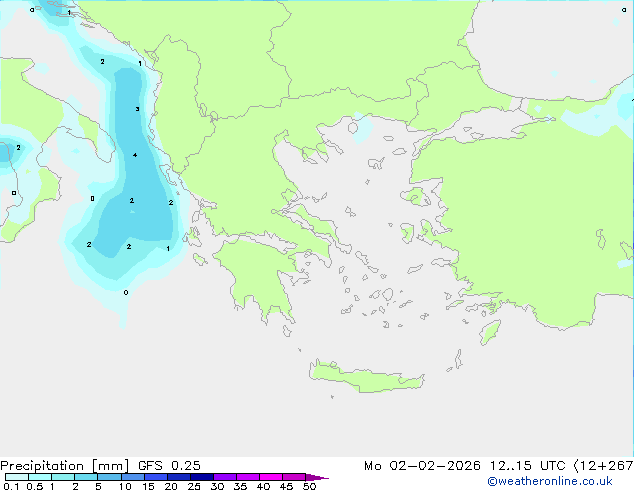Click the 30–35 mm purple legend box

tap(225, 477)
